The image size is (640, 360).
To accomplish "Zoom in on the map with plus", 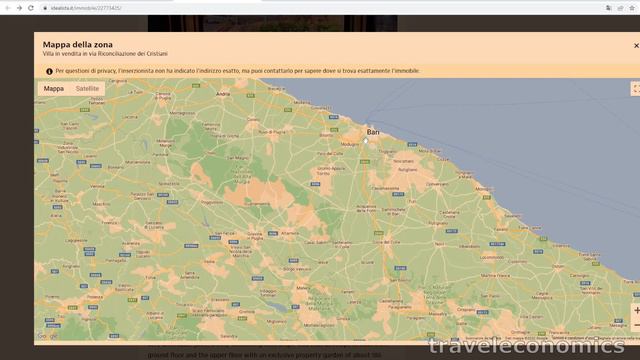I will click(x=636, y=311).
